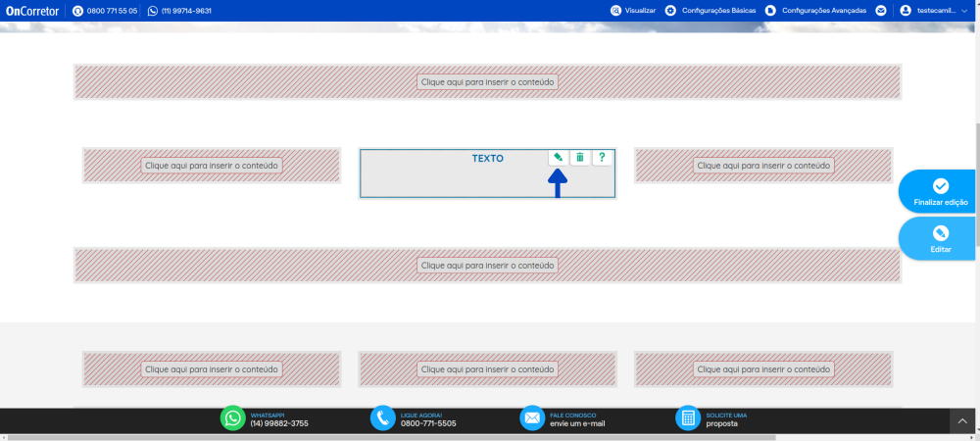Click the 0800 771 55 05 phone link
980x441 pixels.
[x=106, y=11]
